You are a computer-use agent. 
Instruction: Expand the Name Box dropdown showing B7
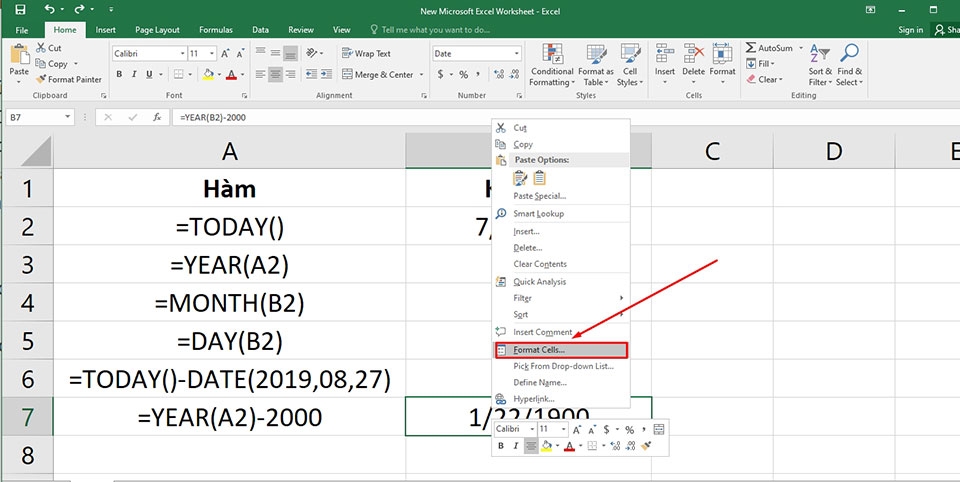click(x=67, y=117)
